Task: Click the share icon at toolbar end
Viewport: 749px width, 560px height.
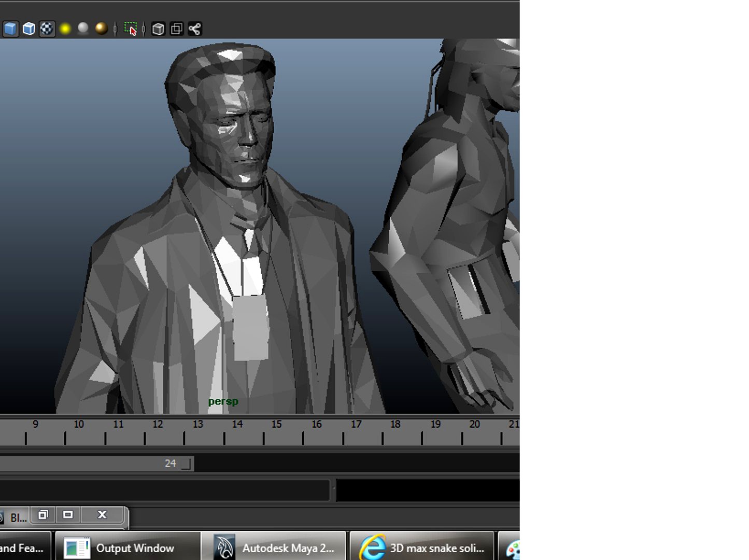Action: (195, 29)
